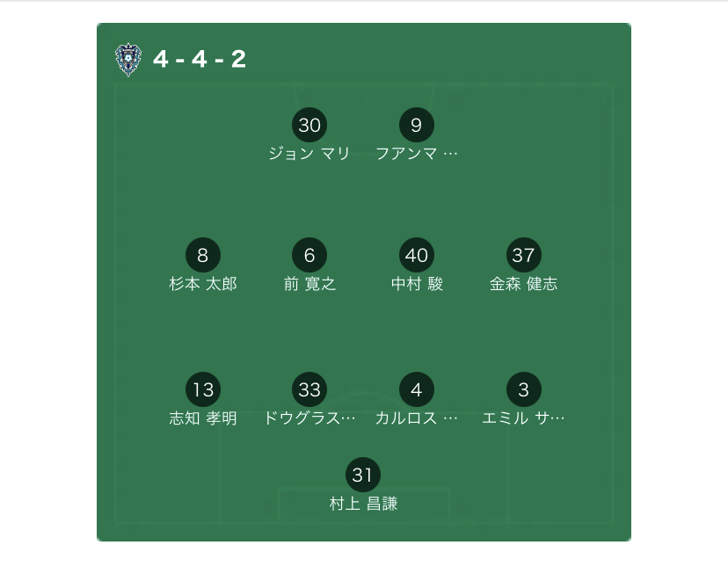Click the name 中村 駿

pos(417,284)
